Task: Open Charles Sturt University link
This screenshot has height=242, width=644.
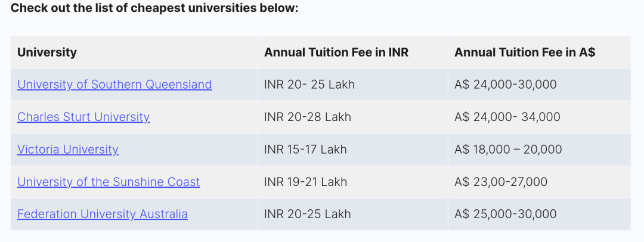Action: point(83,117)
